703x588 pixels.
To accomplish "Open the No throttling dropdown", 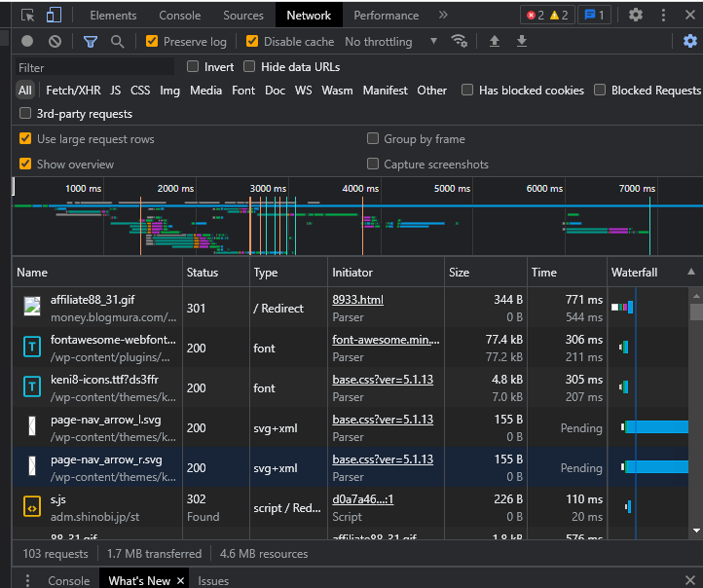I will 390,42.
